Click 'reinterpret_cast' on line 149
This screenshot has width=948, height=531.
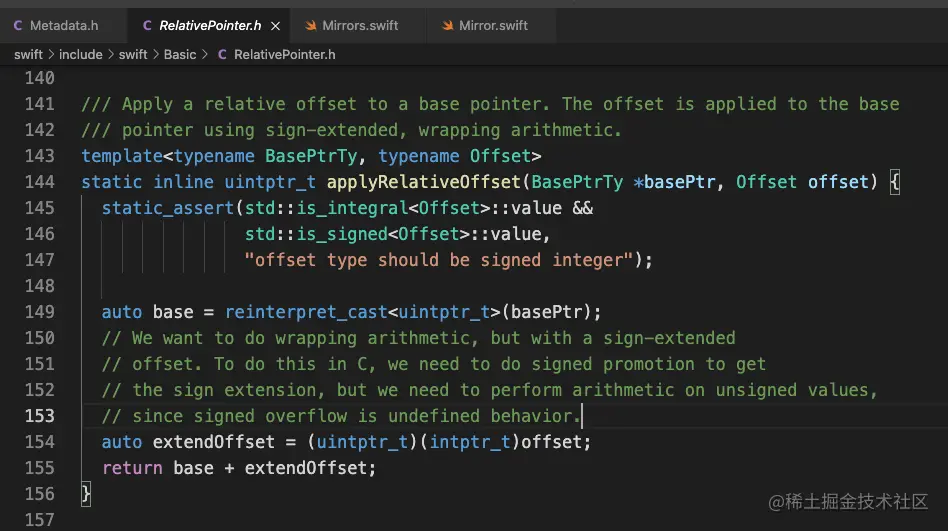point(306,312)
